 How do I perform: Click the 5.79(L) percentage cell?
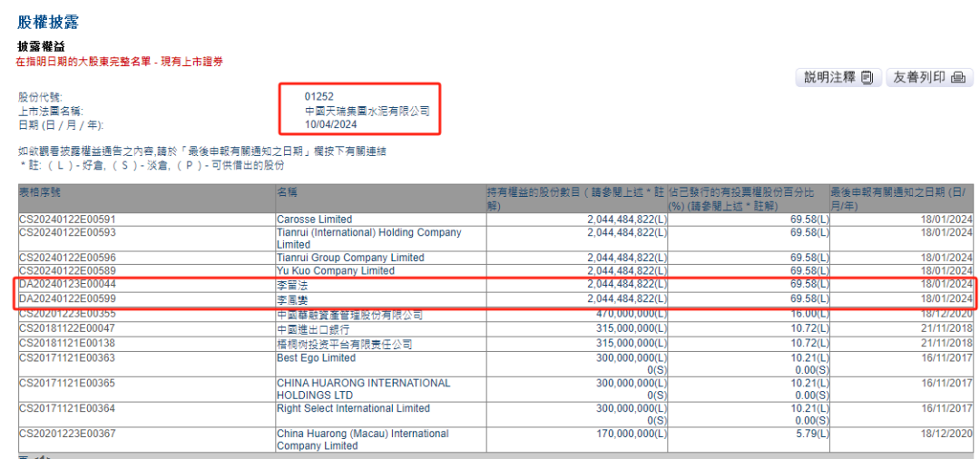coord(810,434)
